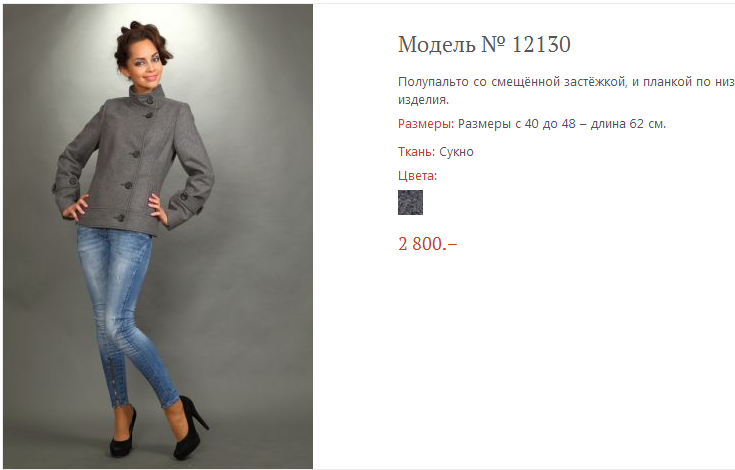Click the number 12130 in heading
Viewport: 735px width, 470px height.
tap(541, 45)
